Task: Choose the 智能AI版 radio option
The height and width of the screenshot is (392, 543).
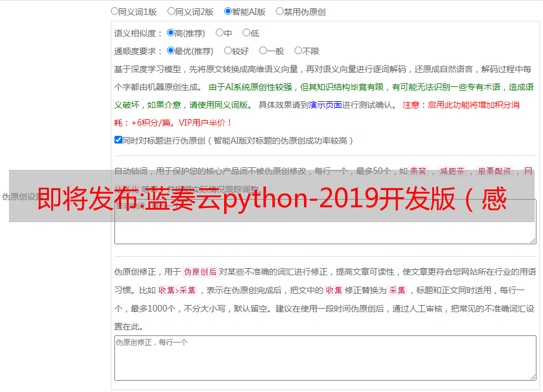Action: coord(228,11)
